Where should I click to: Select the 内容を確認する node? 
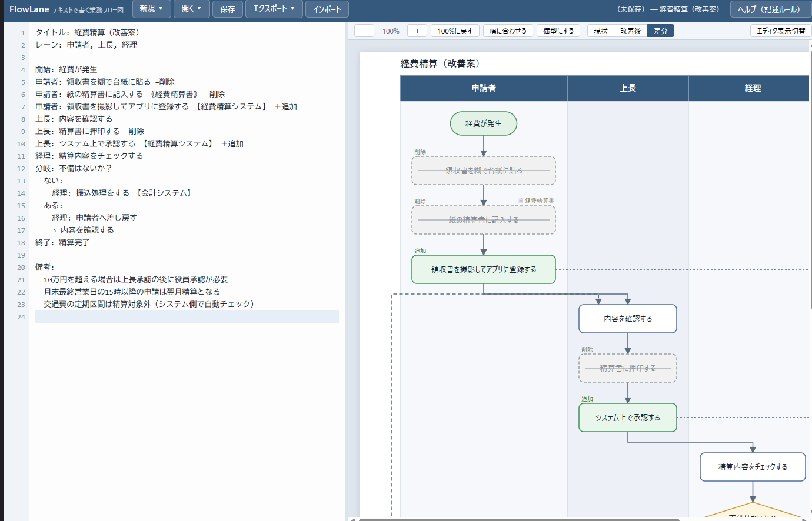pyautogui.click(x=628, y=319)
